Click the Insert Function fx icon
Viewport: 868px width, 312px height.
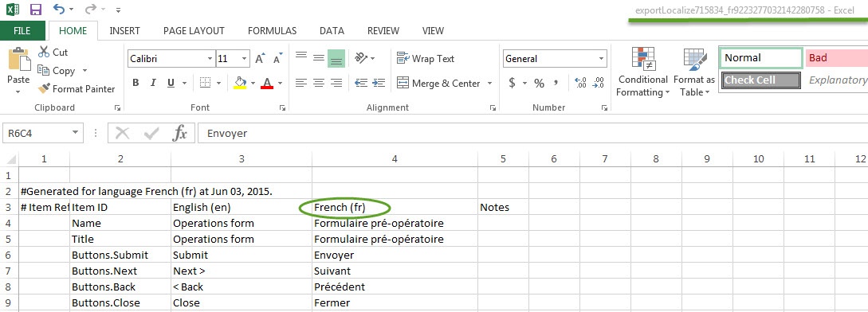180,133
